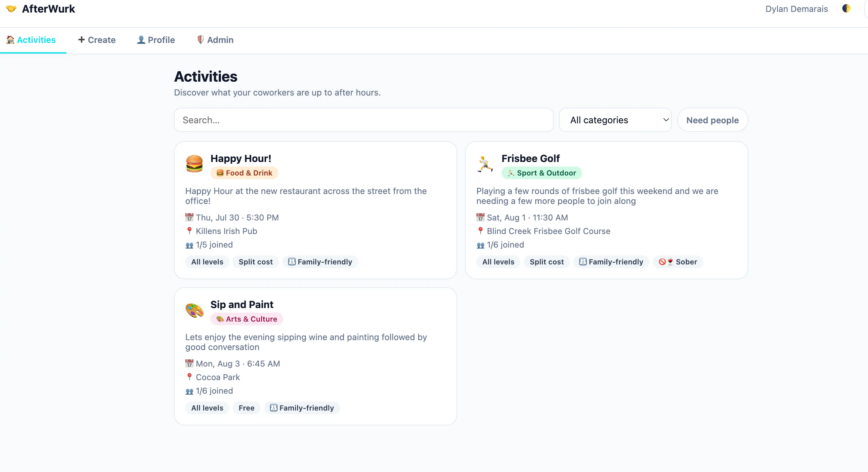
Task: Open the Happy Hour! activity title
Action: tap(240, 158)
